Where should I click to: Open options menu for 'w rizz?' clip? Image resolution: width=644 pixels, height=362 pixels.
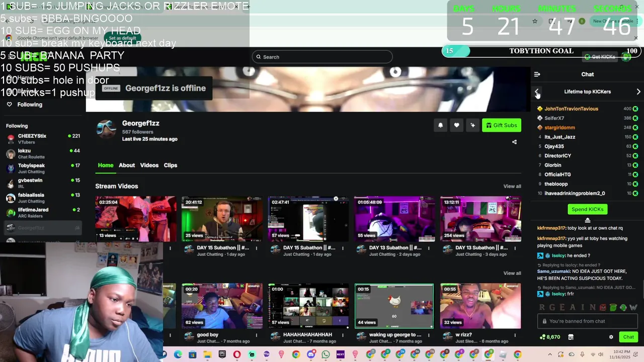coord(515,335)
